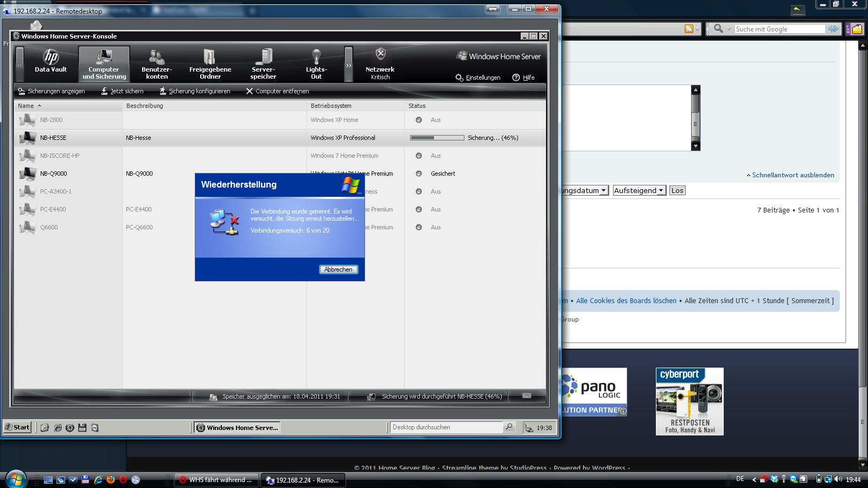Viewport: 868px width, 488px height.
Task: Open the Benutzerkonten tab
Action: coord(157,63)
